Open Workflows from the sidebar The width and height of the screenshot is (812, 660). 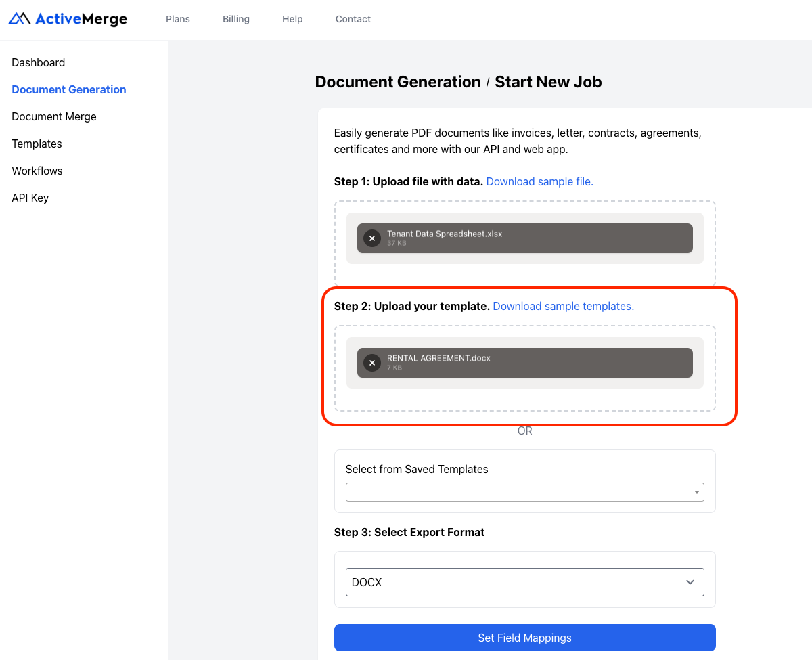coord(37,171)
